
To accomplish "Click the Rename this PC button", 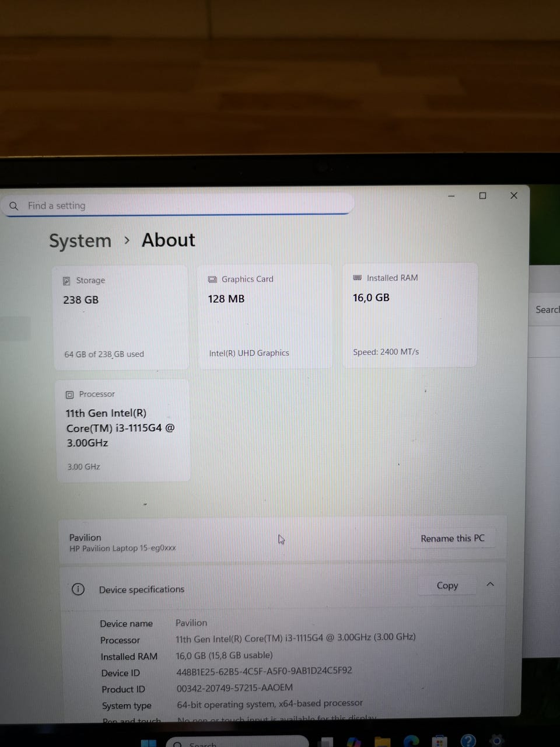I will click(453, 538).
